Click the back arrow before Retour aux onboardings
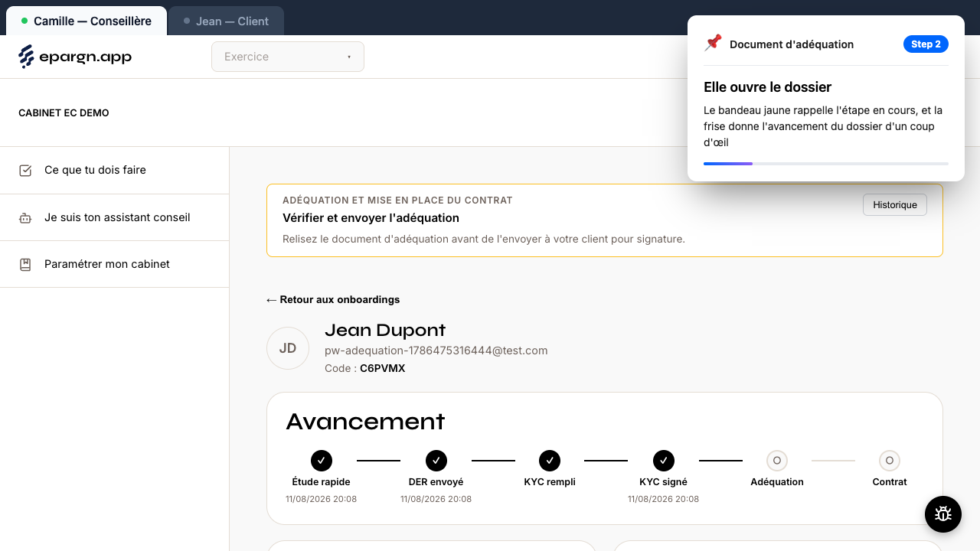980x551 pixels. click(x=271, y=300)
